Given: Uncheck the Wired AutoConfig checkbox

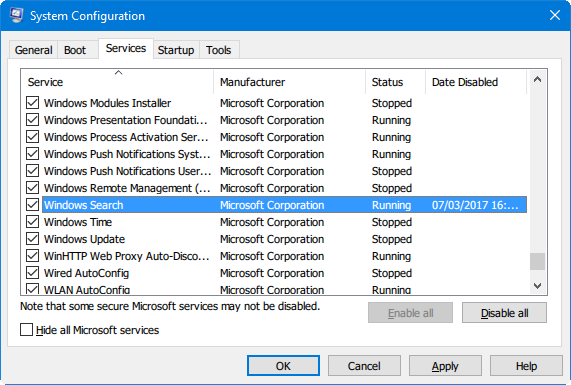Looking at the screenshot, I should tap(32, 273).
